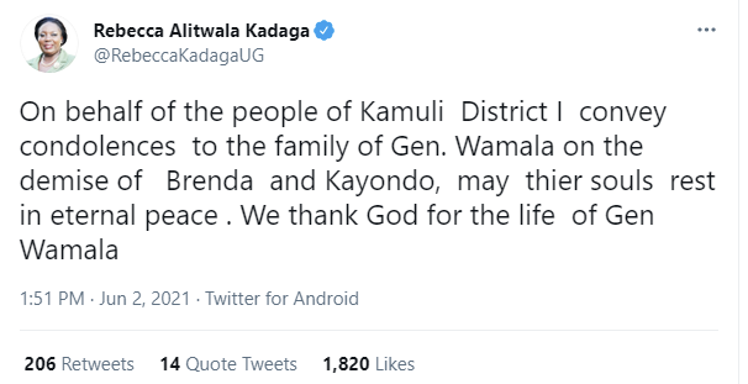The height and width of the screenshot is (384, 748).
Task: Click the word condolences in the tweet
Action: pos(98,147)
